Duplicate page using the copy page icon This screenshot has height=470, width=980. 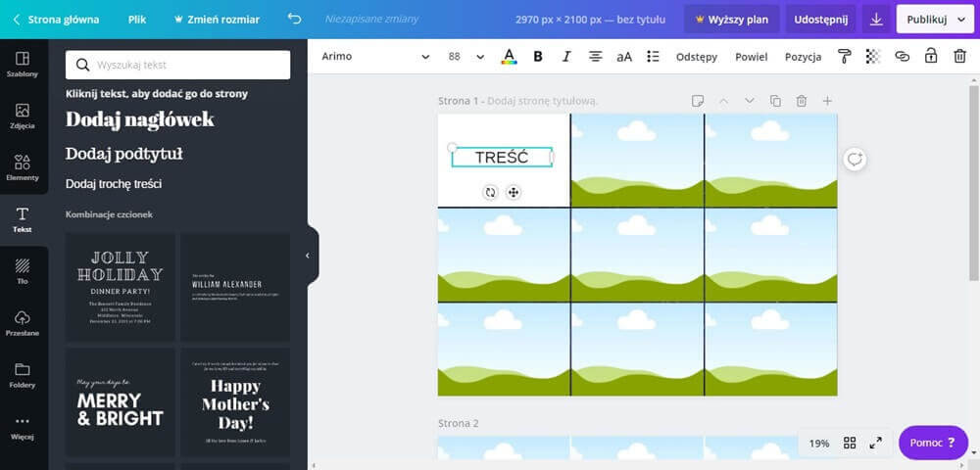775,101
